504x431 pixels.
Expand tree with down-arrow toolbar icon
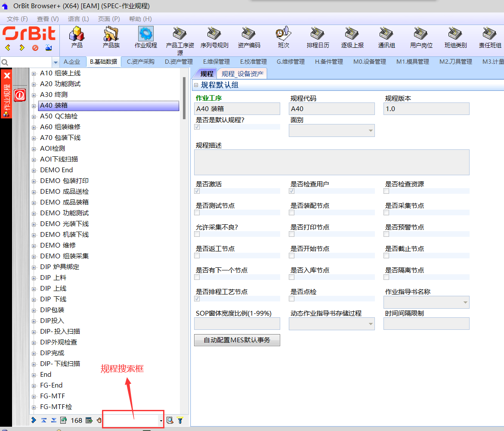tap(54, 420)
